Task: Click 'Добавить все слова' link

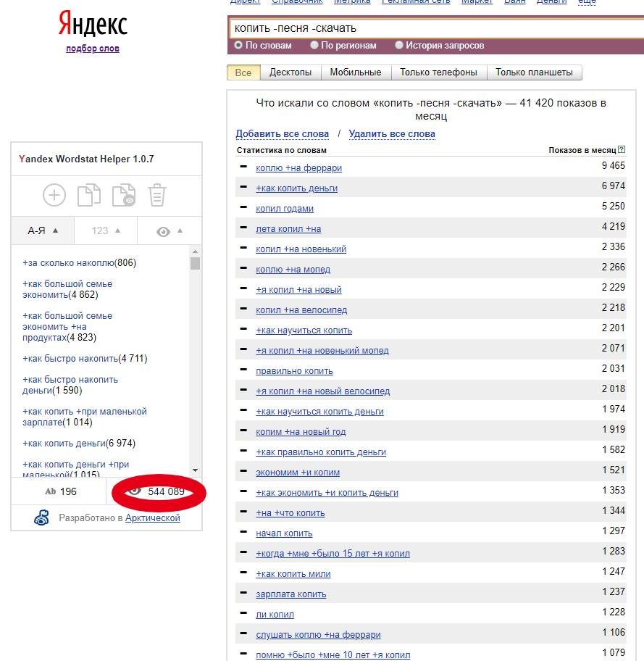Action: point(282,134)
